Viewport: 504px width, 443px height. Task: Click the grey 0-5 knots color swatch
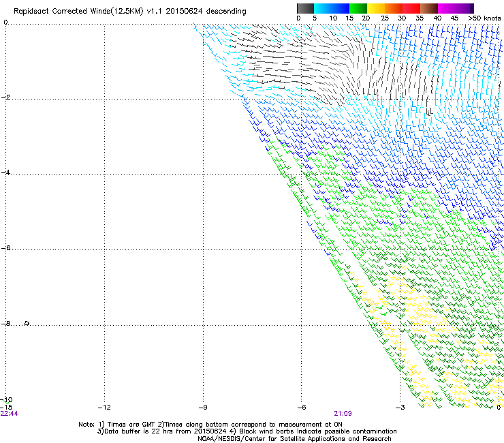[305, 8]
